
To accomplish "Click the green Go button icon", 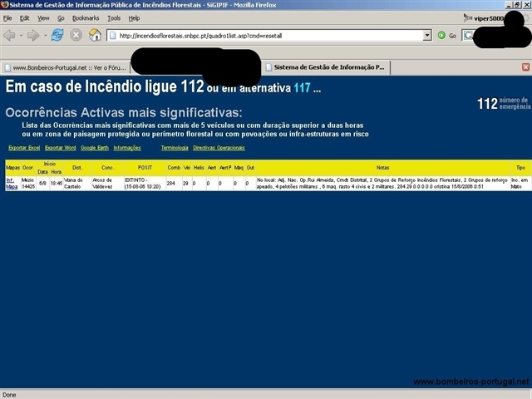I will [x=441, y=36].
